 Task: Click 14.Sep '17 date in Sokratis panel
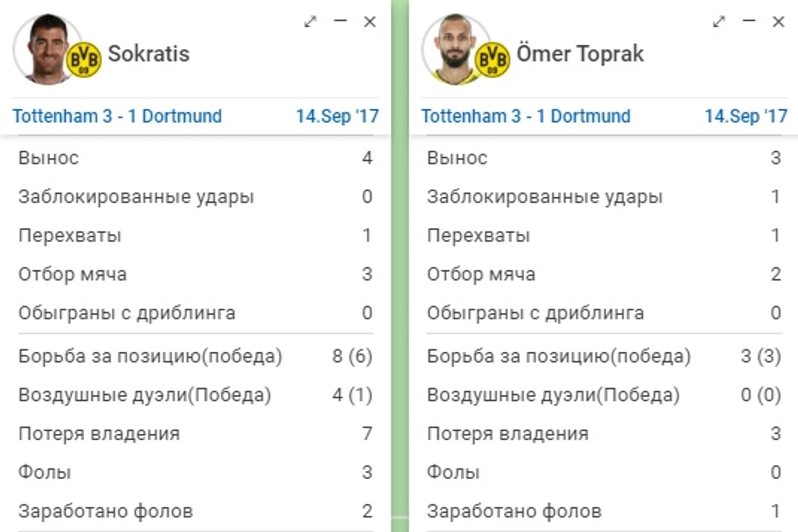[x=337, y=116]
